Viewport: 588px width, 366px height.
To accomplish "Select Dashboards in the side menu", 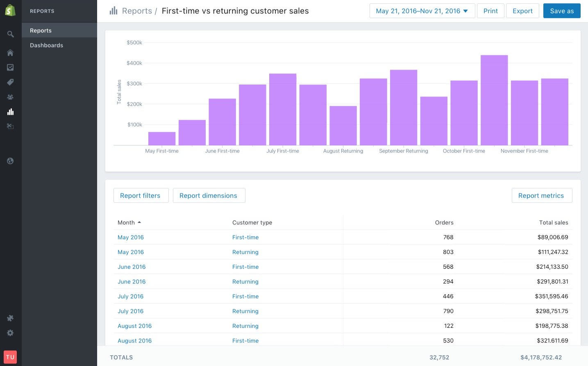I will [x=59, y=45].
